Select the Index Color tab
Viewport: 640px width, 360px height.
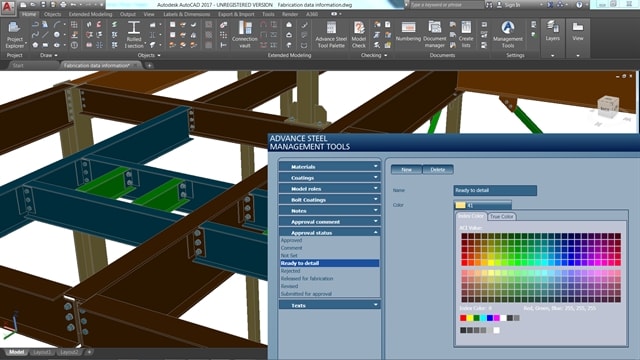click(471, 216)
